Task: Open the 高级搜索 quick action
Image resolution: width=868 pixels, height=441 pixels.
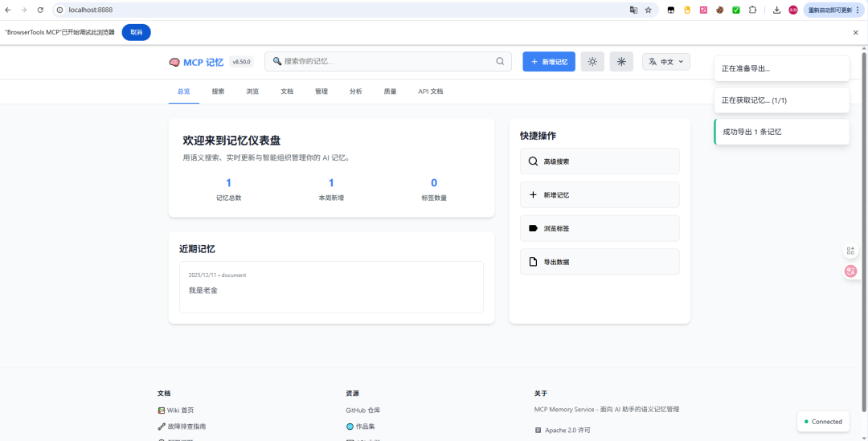Action: [600, 161]
